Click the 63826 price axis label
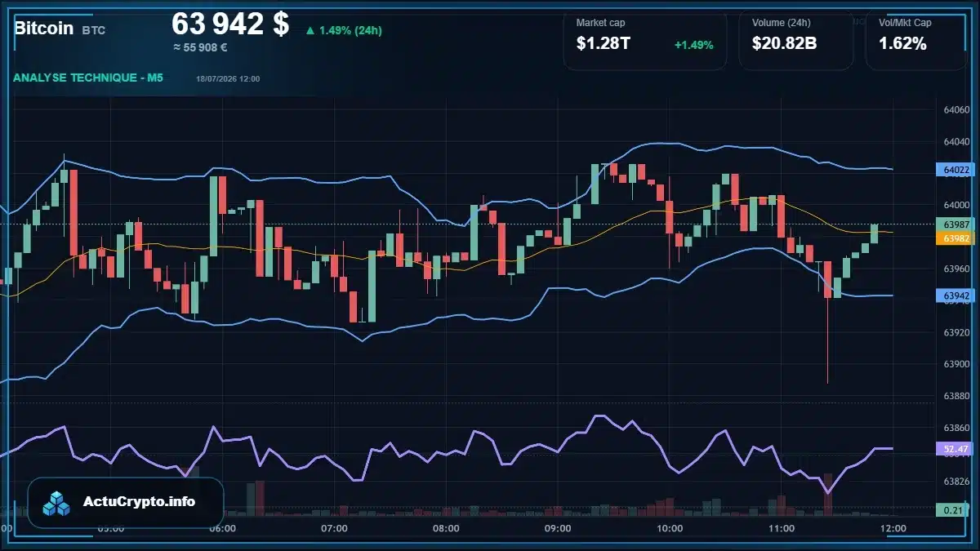Screen dimensions: 980x551 pos(955,482)
